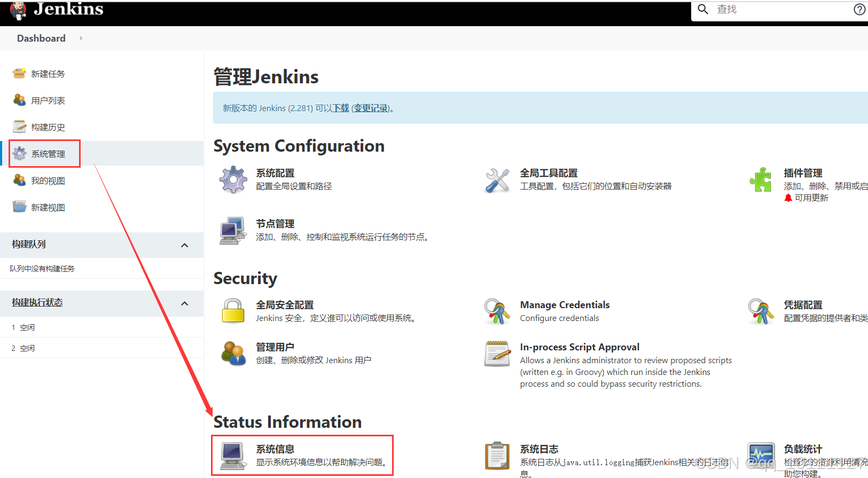
Task: Click the 下载 link for new version
Action: coord(340,108)
